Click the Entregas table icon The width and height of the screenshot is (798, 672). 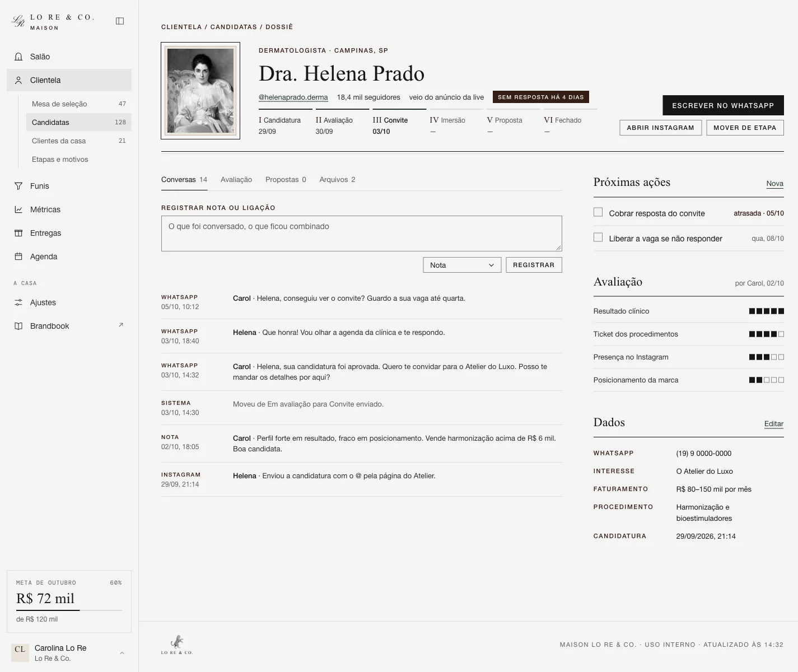(x=18, y=233)
